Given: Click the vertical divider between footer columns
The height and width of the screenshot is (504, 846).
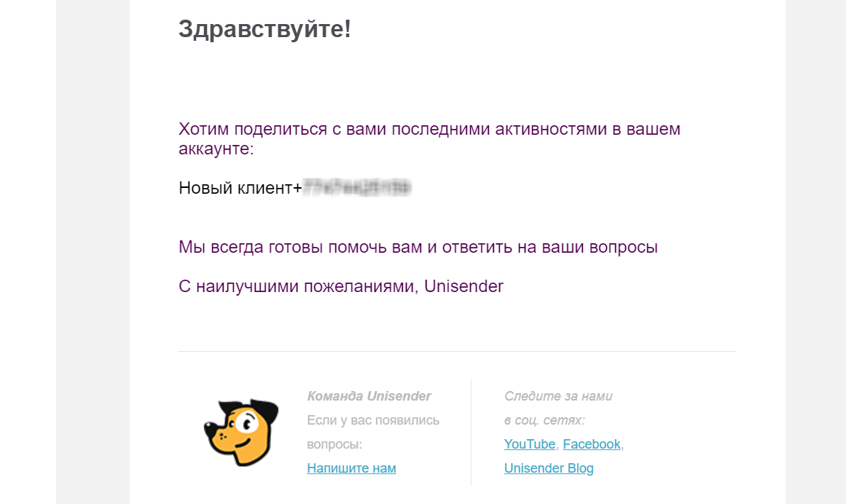Looking at the screenshot, I should [x=471, y=433].
